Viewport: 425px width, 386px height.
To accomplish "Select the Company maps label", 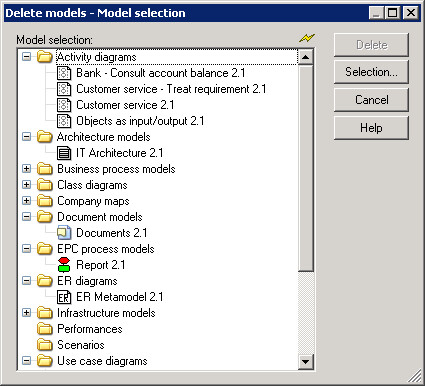I will click(93, 201).
